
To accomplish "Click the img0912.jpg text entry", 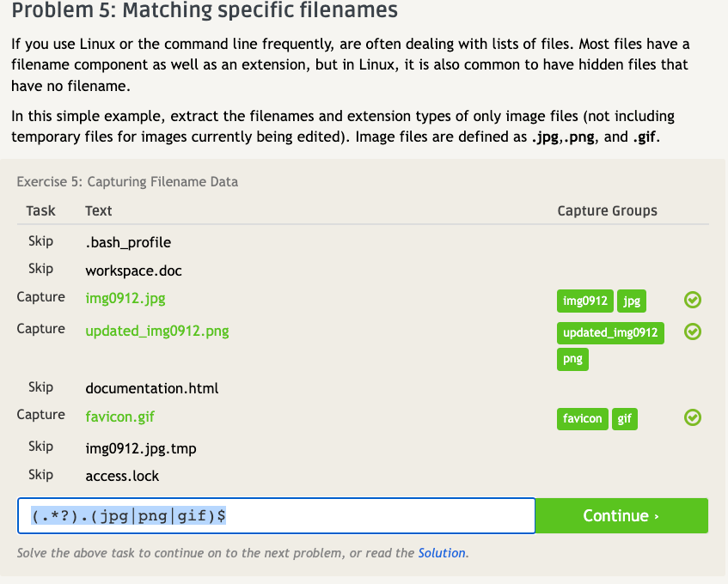I will 125,298.
